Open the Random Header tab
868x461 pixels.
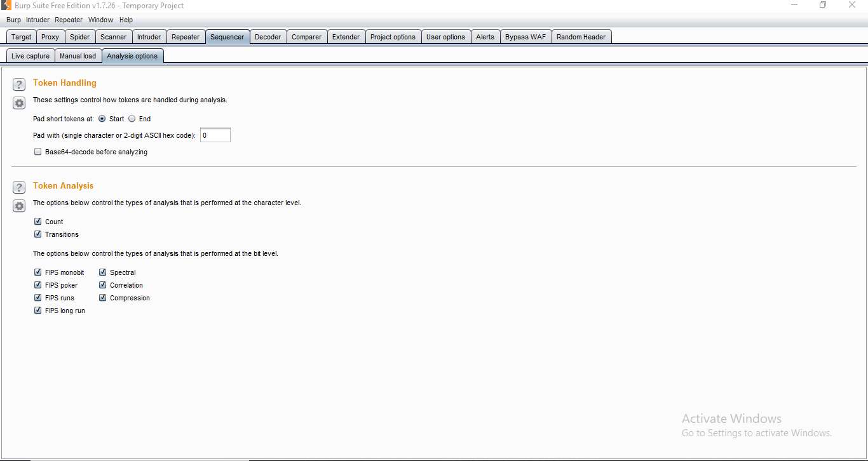pos(581,37)
